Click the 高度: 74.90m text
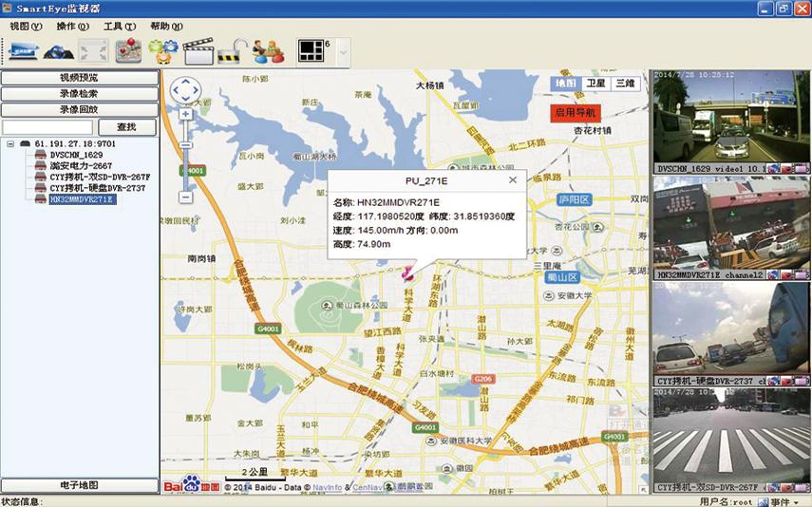Screen dimensions: 812x507 (x=362, y=244)
